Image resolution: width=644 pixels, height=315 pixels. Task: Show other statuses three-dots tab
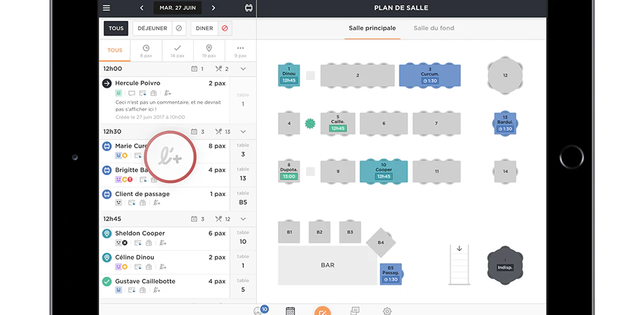pyautogui.click(x=241, y=51)
